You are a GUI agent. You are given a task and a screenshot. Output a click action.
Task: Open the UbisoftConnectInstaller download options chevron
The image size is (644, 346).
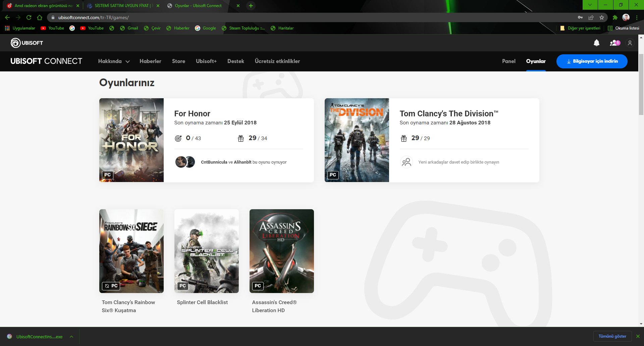(x=71, y=337)
